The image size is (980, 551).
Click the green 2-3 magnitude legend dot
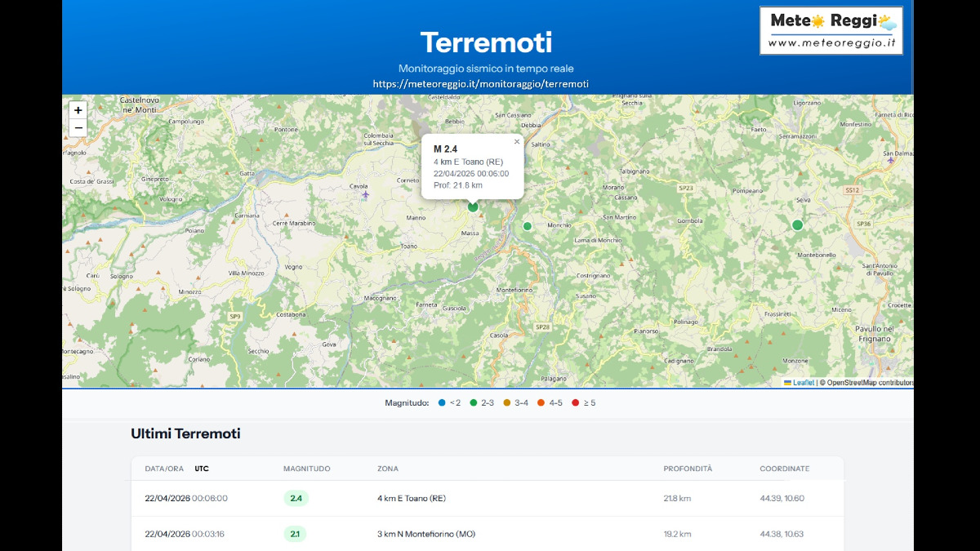pos(473,402)
